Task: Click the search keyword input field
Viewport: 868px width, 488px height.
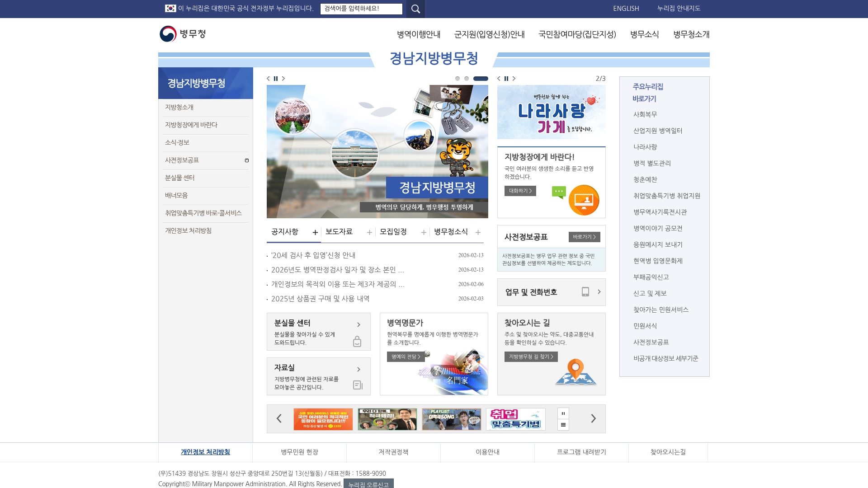Action: tap(362, 9)
